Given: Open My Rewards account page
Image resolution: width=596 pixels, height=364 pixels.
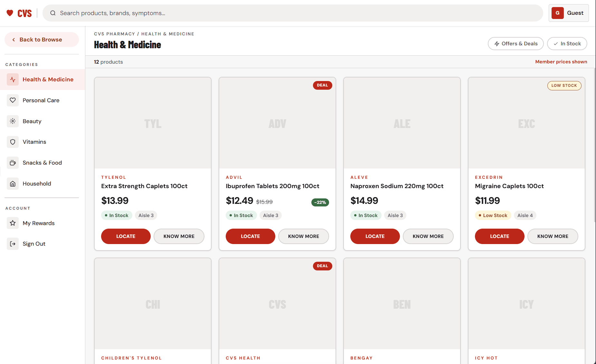Looking at the screenshot, I should click(x=43, y=223).
